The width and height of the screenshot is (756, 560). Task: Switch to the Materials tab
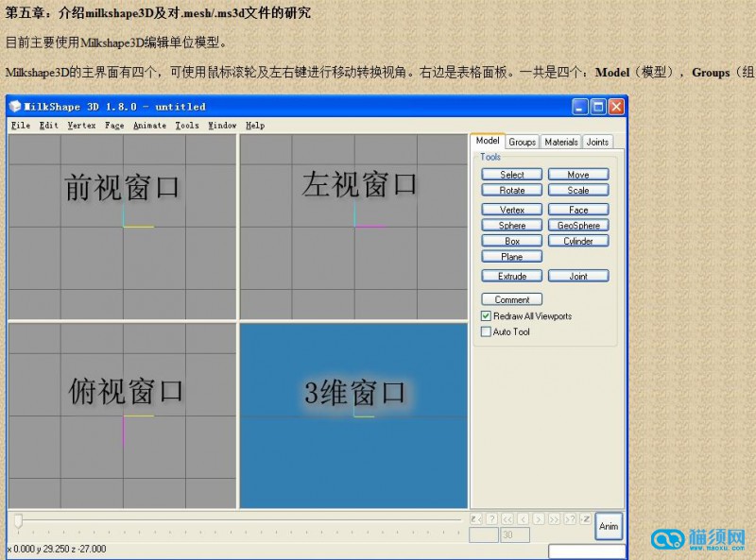click(561, 142)
